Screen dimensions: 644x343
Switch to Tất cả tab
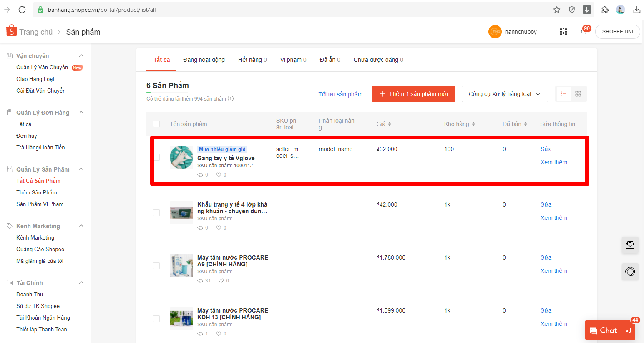click(x=161, y=60)
